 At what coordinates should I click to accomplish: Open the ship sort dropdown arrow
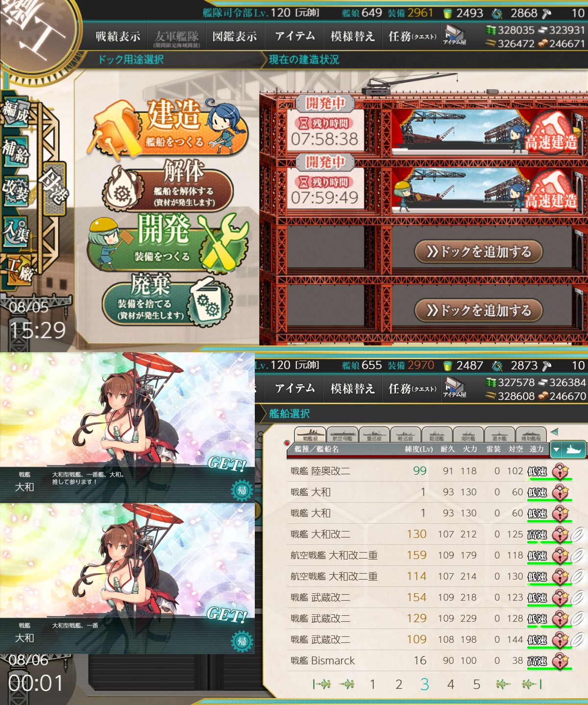tap(556, 449)
